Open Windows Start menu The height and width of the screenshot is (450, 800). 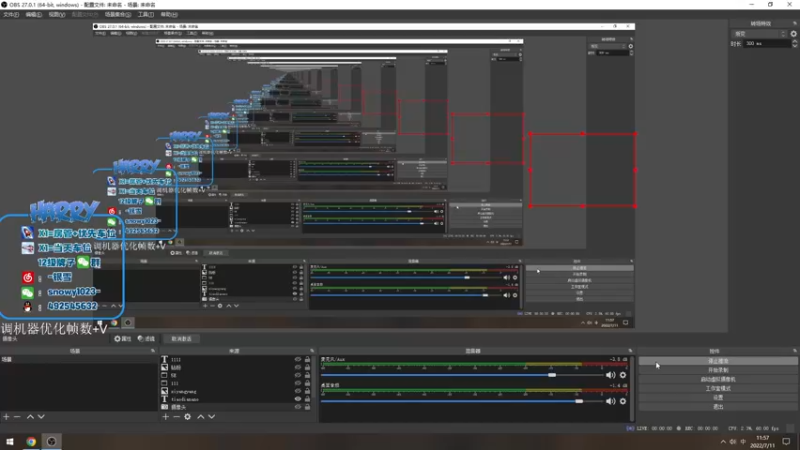point(10,441)
